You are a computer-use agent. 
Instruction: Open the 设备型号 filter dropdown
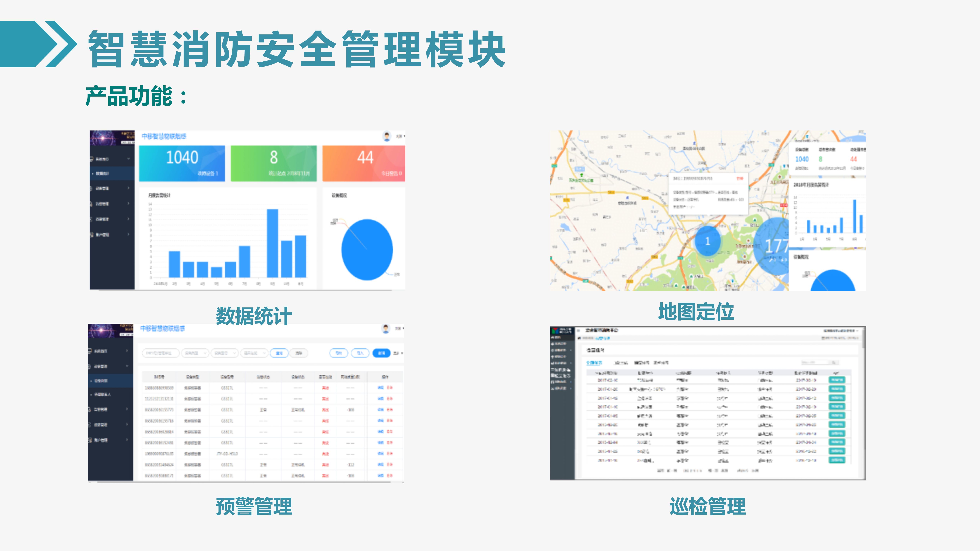225,353
